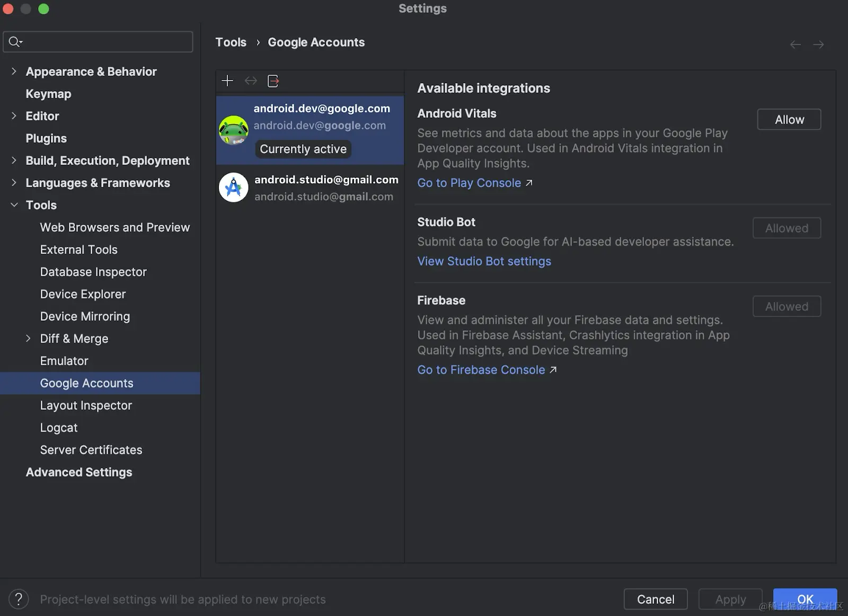848x616 pixels.
Task: Click the Currently active badge
Action: point(303,149)
